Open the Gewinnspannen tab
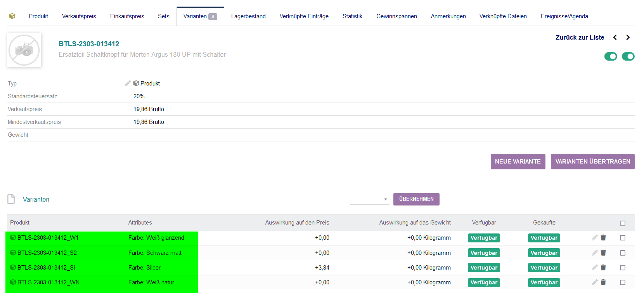 [x=396, y=16]
